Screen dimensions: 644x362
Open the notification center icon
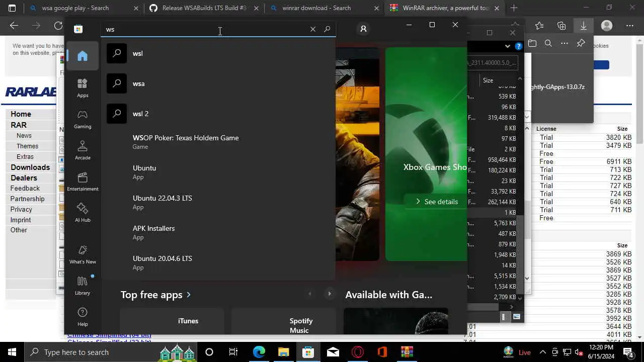click(628, 352)
